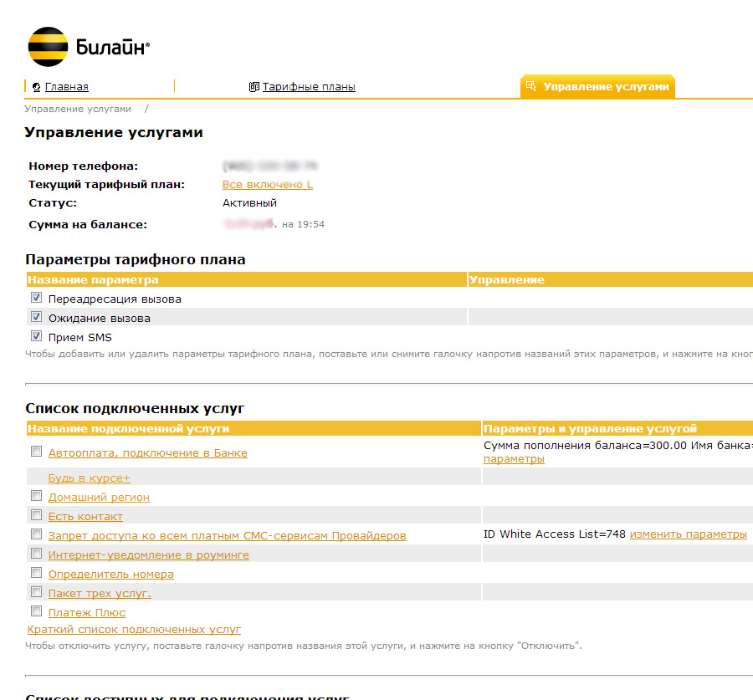Open the Есть контакт service link
This screenshot has height=700, width=753.
point(85,517)
